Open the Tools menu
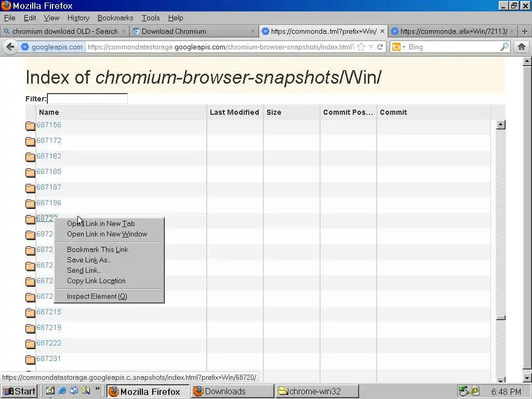This screenshot has width=532, height=399. 151,18
